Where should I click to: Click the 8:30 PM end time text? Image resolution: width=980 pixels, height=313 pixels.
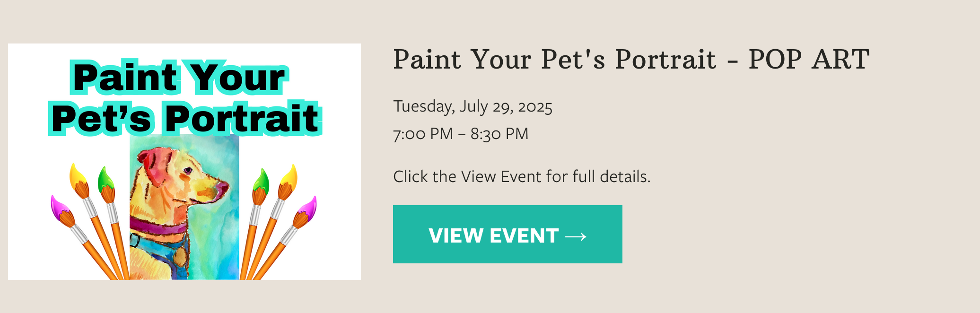click(x=499, y=134)
